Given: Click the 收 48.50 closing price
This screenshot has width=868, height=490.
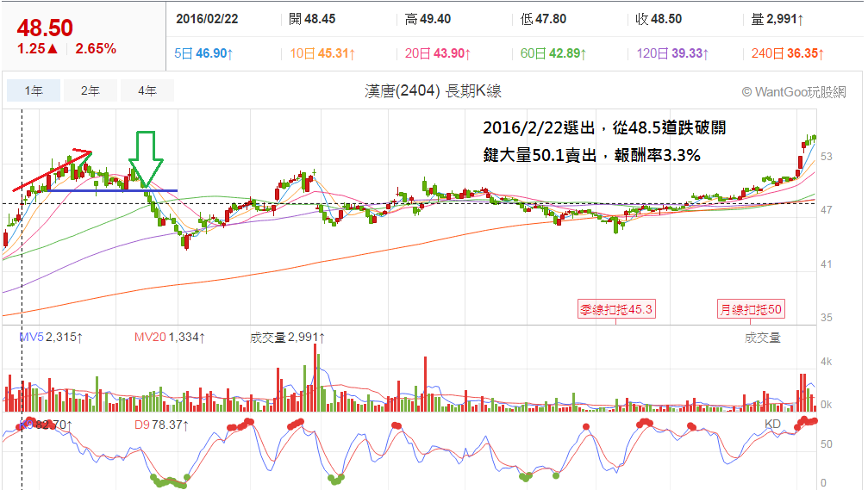Looking at the screenshot, I should tap(659, 19).
